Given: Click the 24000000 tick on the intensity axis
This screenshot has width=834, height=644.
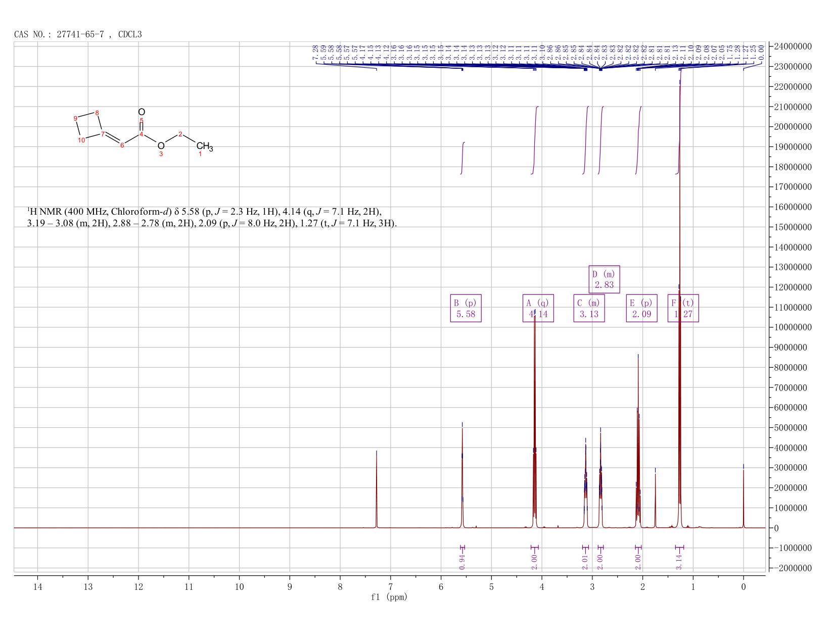Looking at the screenshot, I should [793, 46].
